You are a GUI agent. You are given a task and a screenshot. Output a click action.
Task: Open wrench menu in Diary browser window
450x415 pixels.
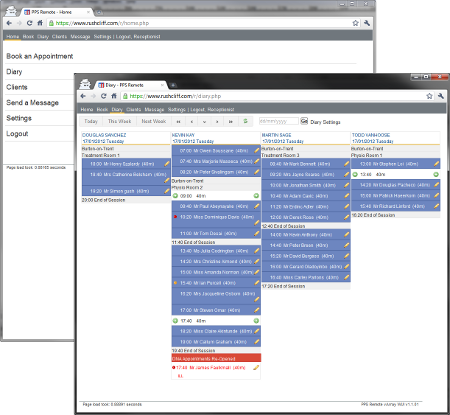[x=441, y=96]
